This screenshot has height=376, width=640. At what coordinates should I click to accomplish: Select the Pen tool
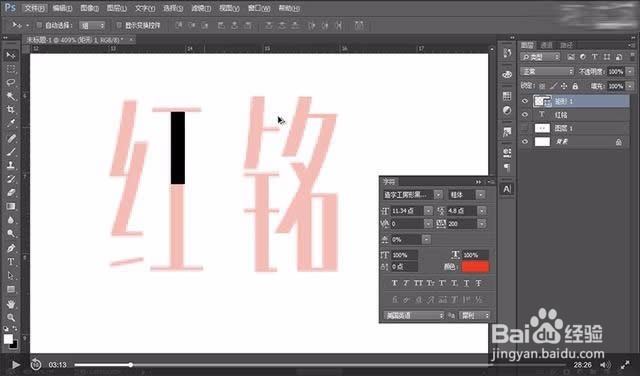[11, 248]
